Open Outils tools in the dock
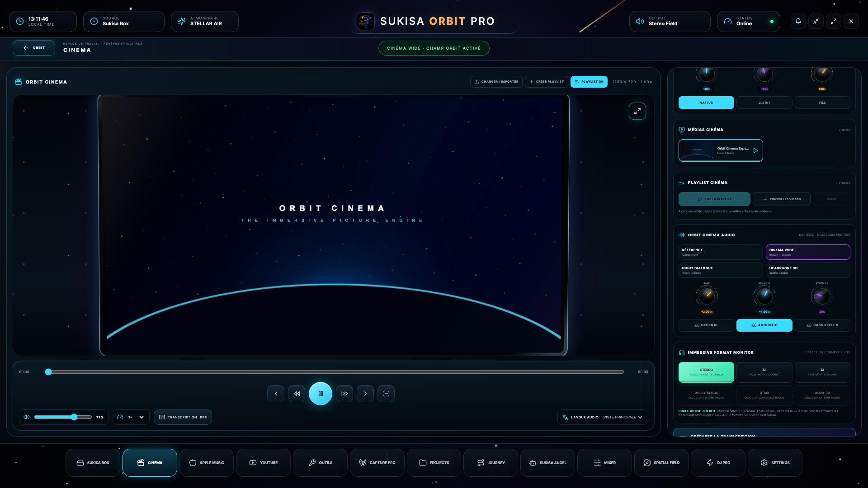Viewport: 868px width, 488px height. pos(320,463)
